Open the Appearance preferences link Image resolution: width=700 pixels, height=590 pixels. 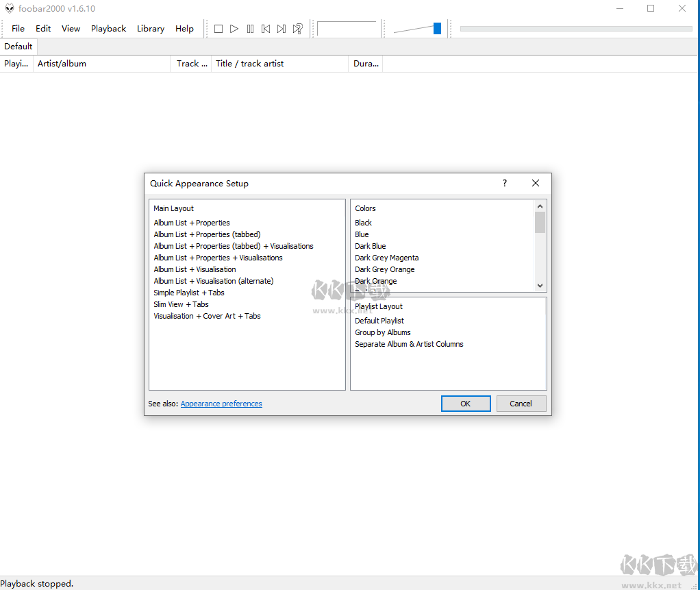[221, 404]
